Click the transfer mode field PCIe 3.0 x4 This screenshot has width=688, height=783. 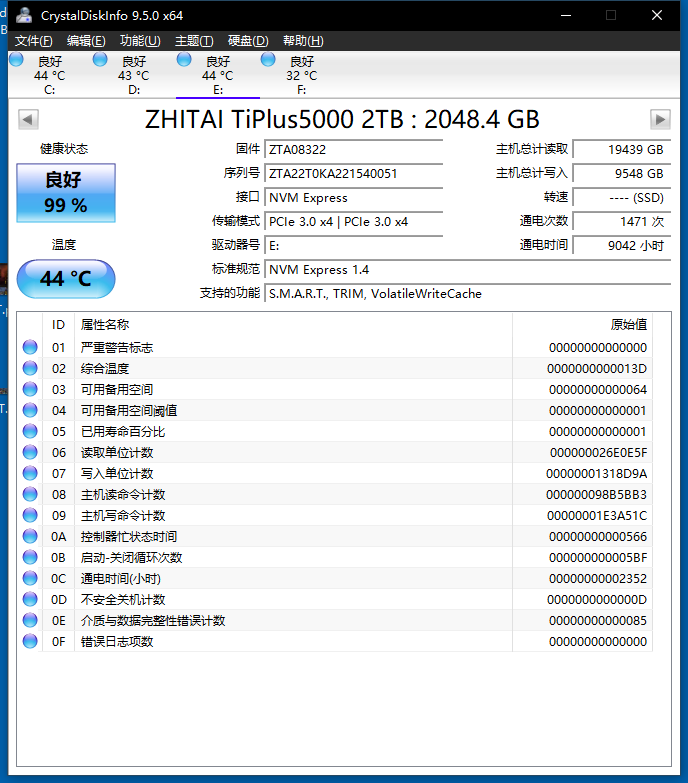[x=353, y=221]
